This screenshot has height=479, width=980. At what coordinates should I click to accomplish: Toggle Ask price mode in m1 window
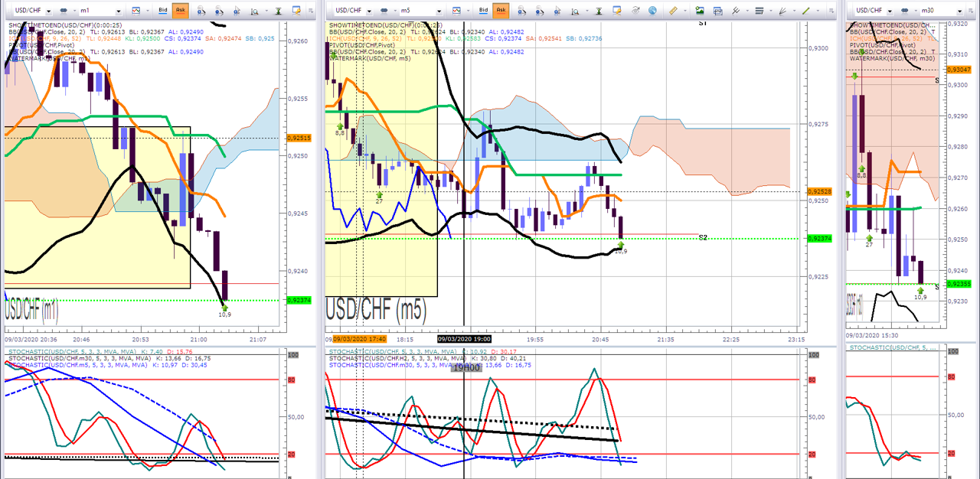(181, 11)
